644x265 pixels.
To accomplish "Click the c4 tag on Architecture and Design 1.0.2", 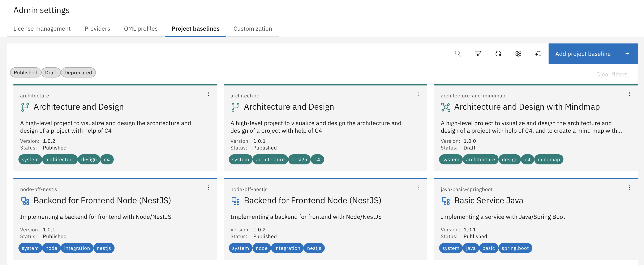I will coord(107,159).
